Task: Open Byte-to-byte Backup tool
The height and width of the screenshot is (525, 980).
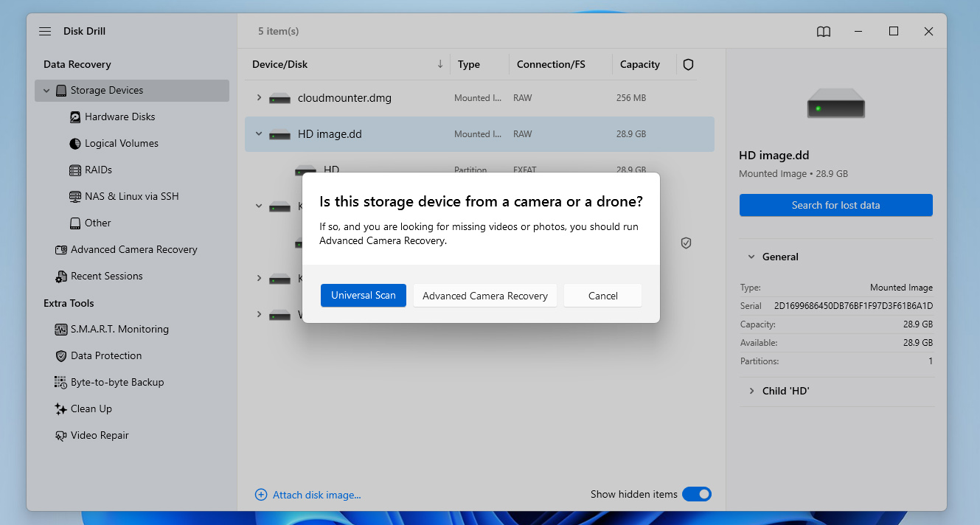Action: (x=117, y=383)
